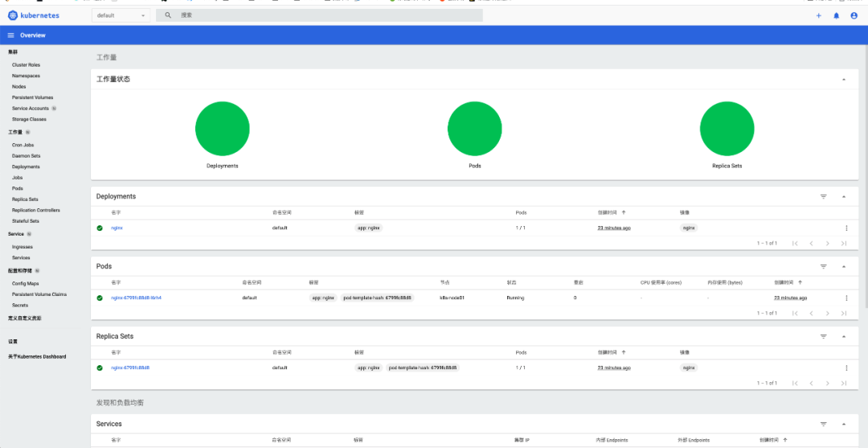Click the Kubernetes logo icon
868x448 pixels.
pos(13,15)
